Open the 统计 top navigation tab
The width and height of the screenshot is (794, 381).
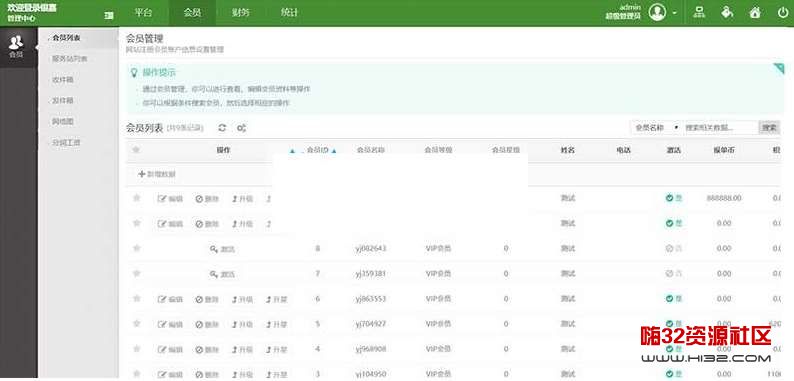[289, 13]
